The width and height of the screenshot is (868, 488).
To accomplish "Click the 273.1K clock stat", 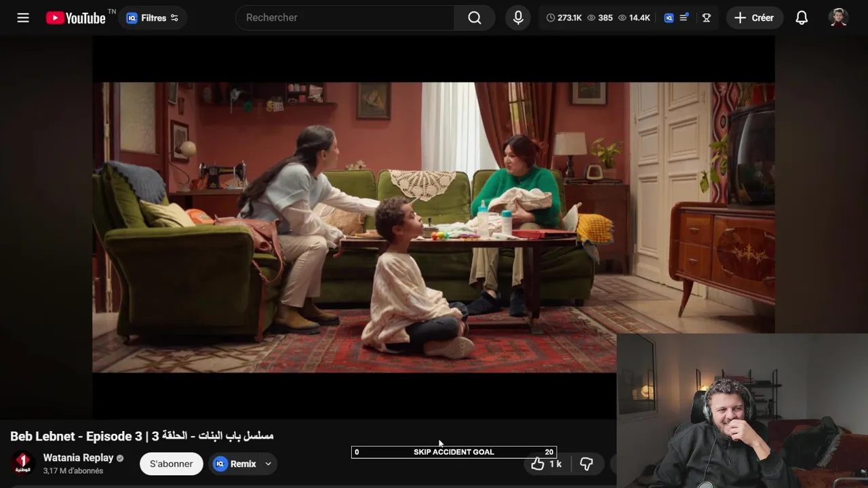I will [x=564, y=18].
